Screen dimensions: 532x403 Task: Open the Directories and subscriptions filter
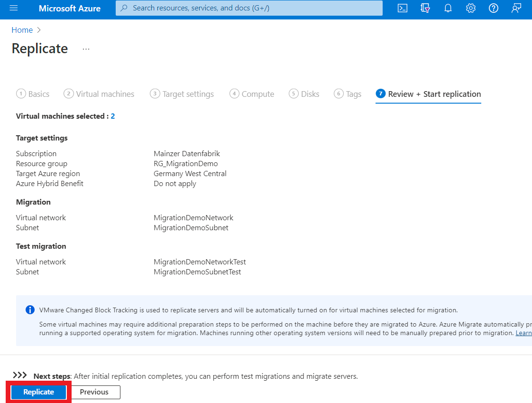coord(425,8)
